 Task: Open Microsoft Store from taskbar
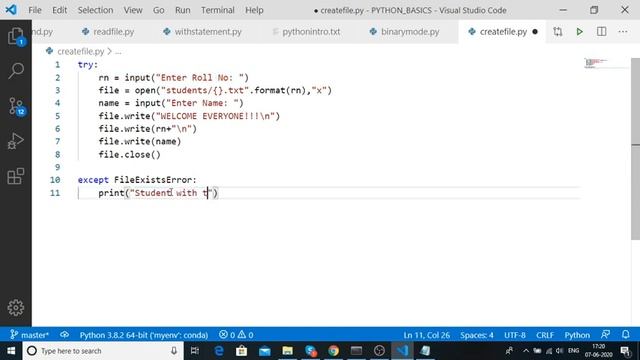242,351
